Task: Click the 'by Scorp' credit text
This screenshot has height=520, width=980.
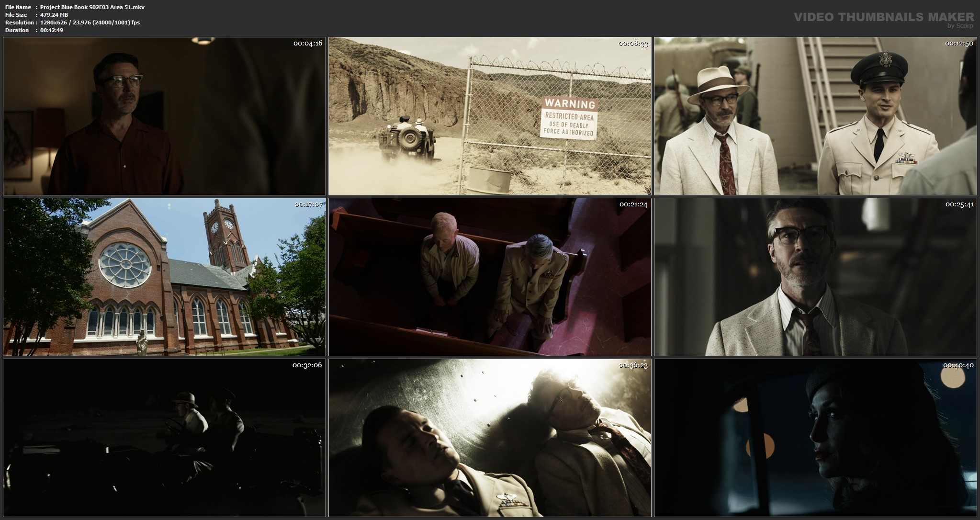Action: pyautogui.click(x=960, y=26)
